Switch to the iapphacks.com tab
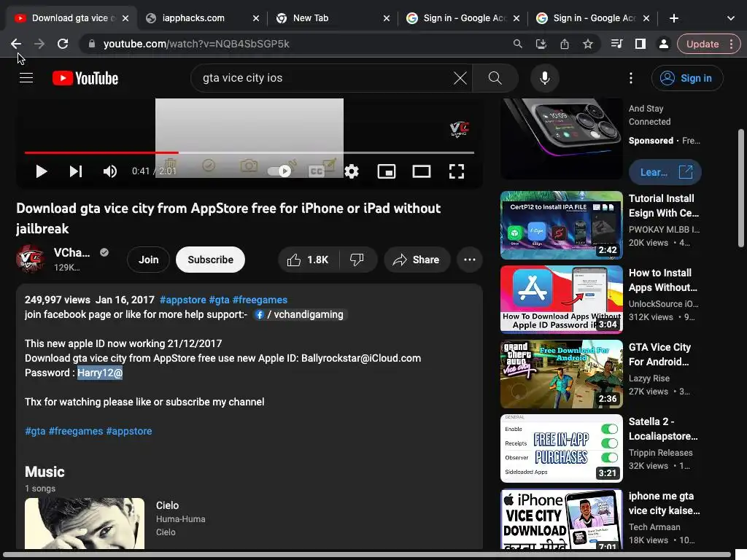The image size is (747, 560). coord(193,18)
